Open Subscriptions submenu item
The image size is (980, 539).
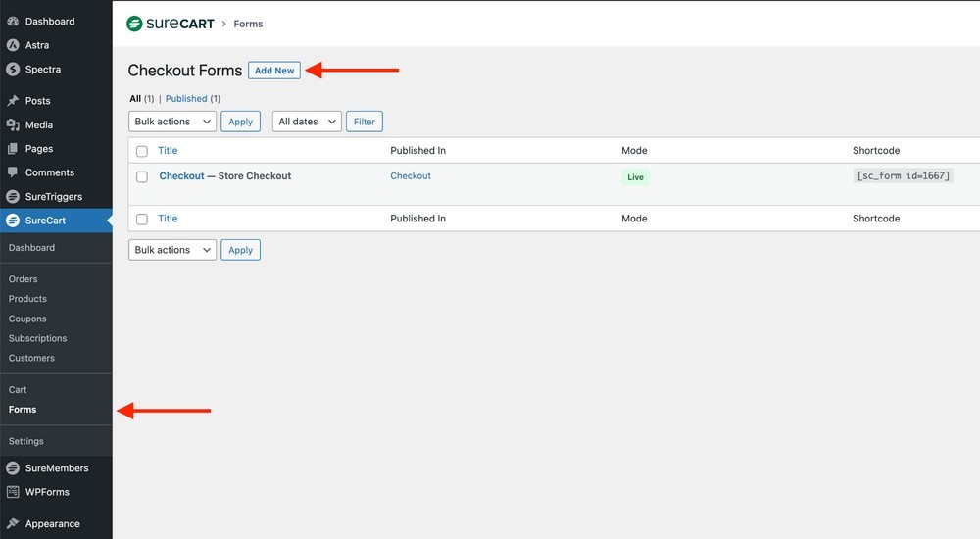(37, 338)
